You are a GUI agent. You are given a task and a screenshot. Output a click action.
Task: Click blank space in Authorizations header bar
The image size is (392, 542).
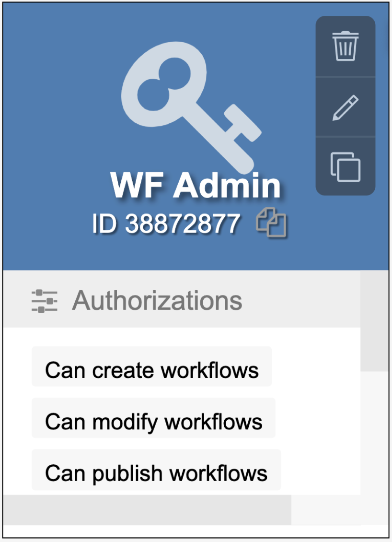coord(302,301)
